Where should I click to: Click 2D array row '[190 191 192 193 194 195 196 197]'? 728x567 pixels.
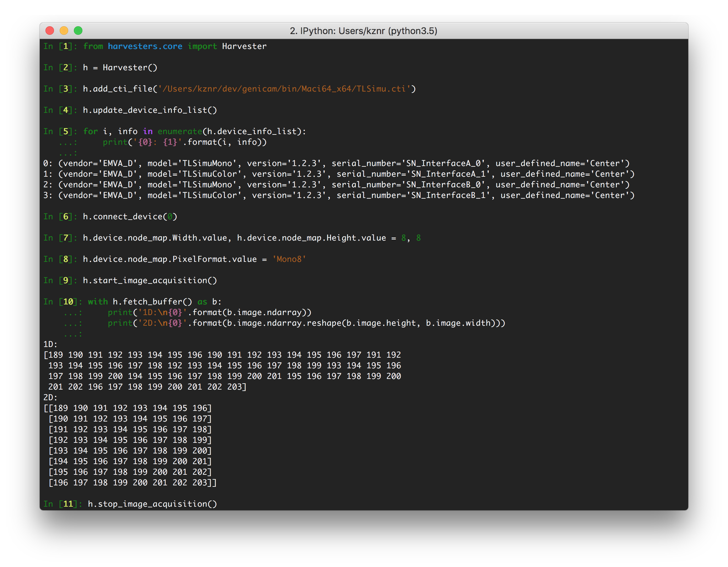tap(130, 419)
